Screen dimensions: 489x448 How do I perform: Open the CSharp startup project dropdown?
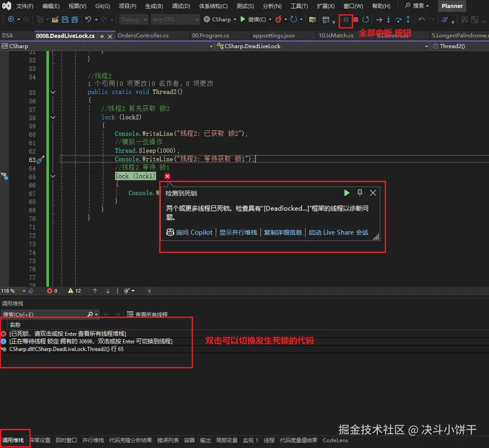coord(234,19)
